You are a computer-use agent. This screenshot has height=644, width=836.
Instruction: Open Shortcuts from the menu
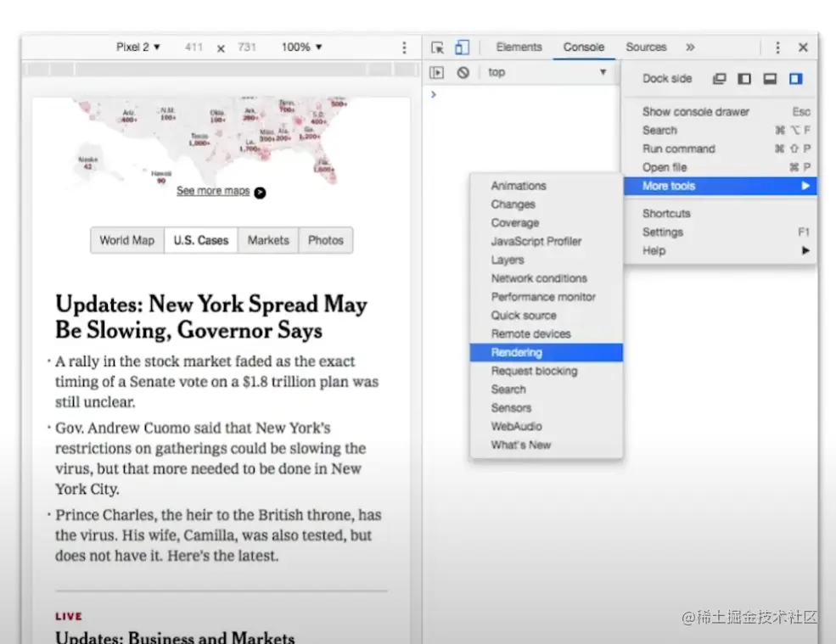(720, 213)
